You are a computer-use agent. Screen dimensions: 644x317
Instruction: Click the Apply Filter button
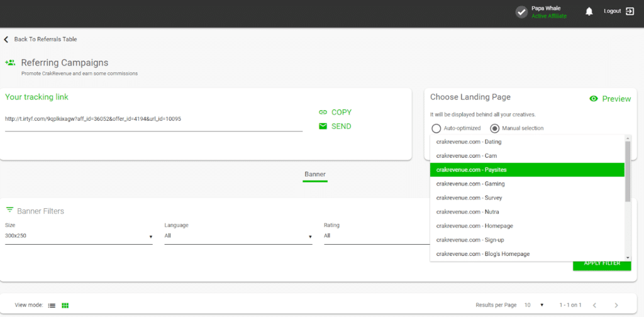click(x=602, y=264)
